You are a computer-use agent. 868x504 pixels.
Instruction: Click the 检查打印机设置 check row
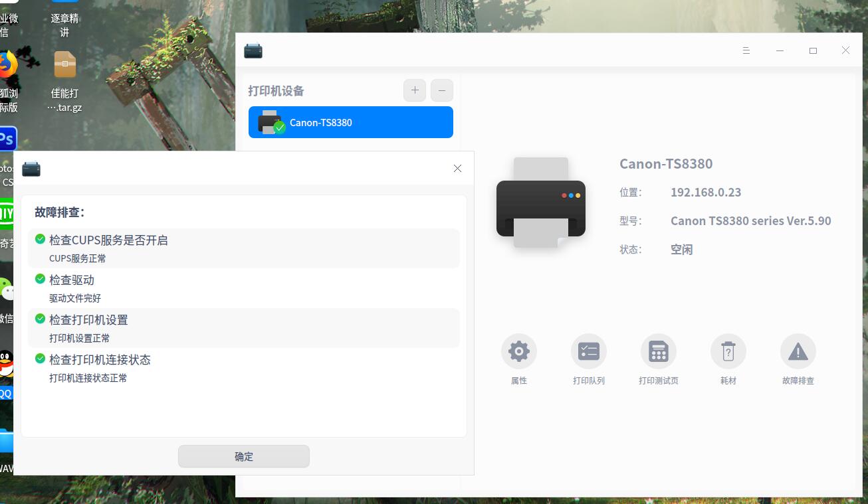click(244, 328)
